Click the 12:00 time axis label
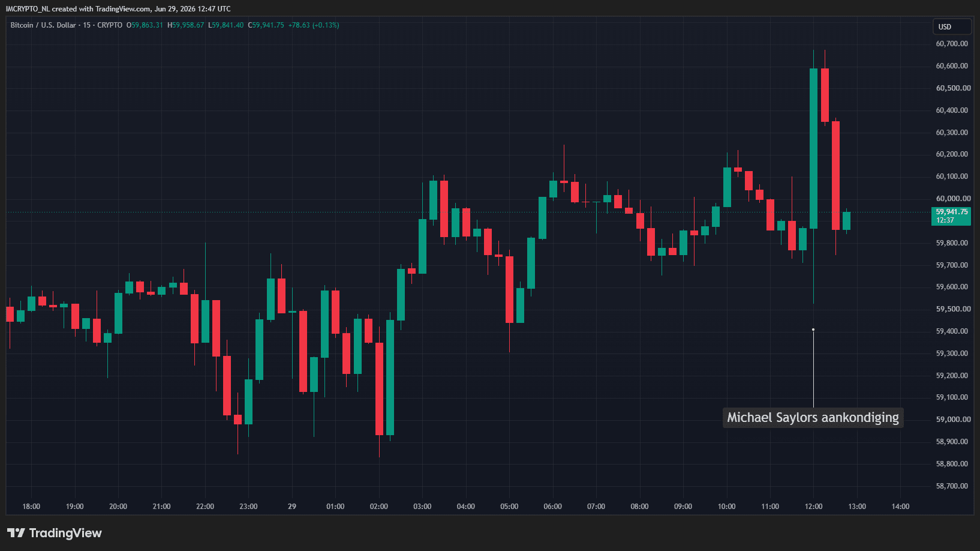Screen dimensions: 980x551 pos(814,507)
